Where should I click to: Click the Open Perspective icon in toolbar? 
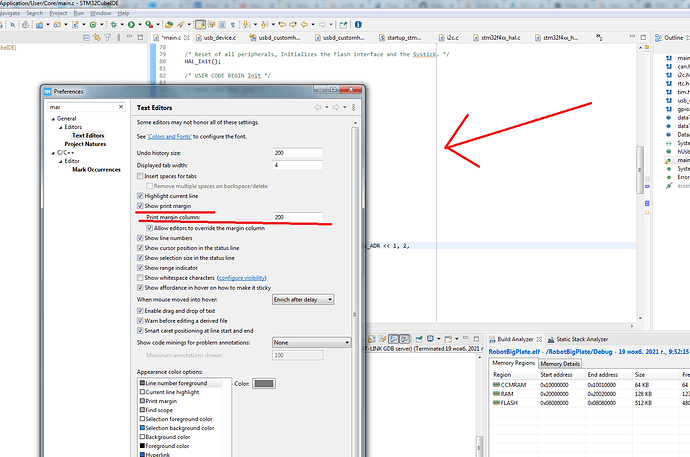343,25
